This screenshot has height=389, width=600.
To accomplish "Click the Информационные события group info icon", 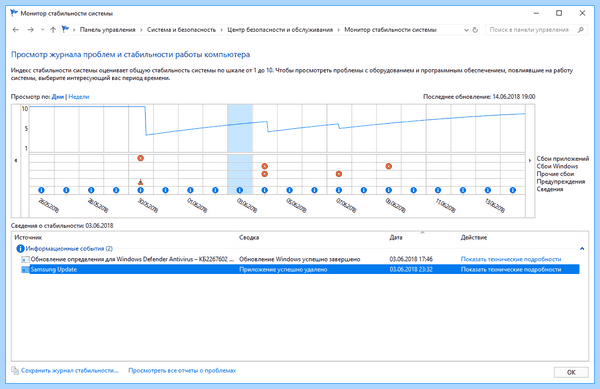I will [x=20, y=249].
